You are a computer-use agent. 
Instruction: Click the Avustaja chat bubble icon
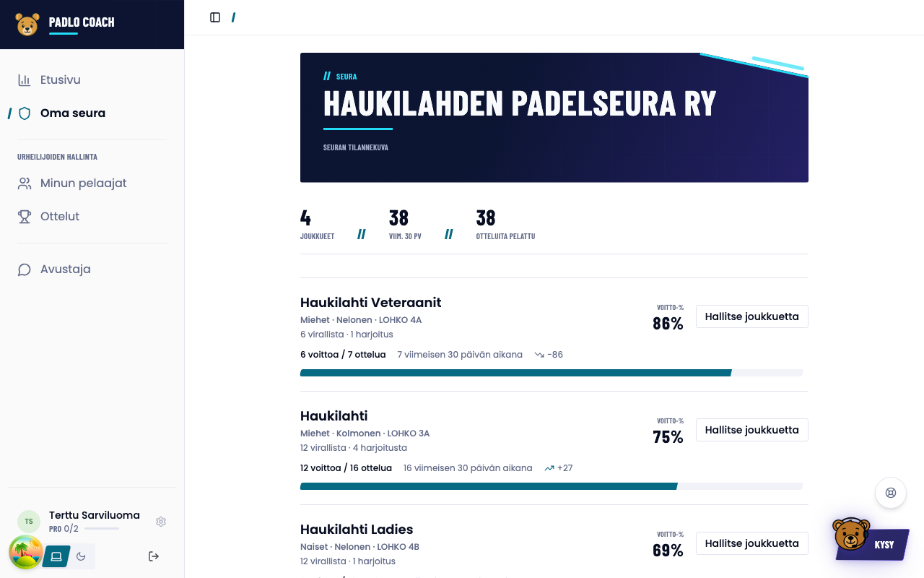[x=25, y=269]
